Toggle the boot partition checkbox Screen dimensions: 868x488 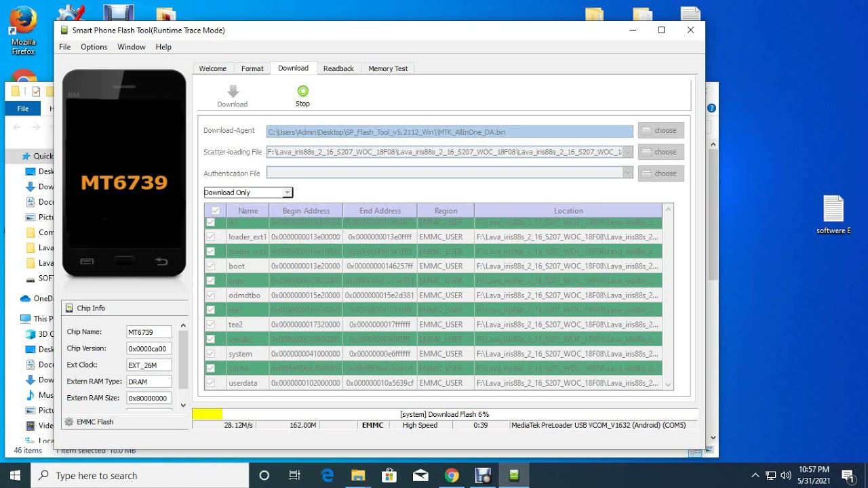(x=211, y=266)
